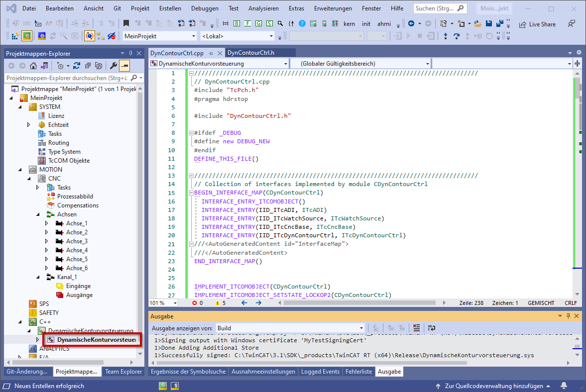Screen dimensions: 586x392
Task: Click Zur Quellcodeverwaltung hinzufügen
Action: [493, 386]
